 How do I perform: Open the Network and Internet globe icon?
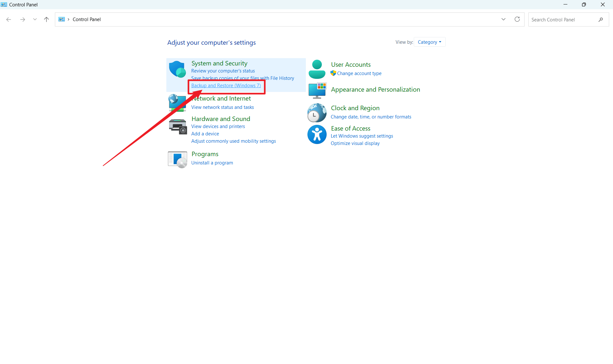[177, 103]
